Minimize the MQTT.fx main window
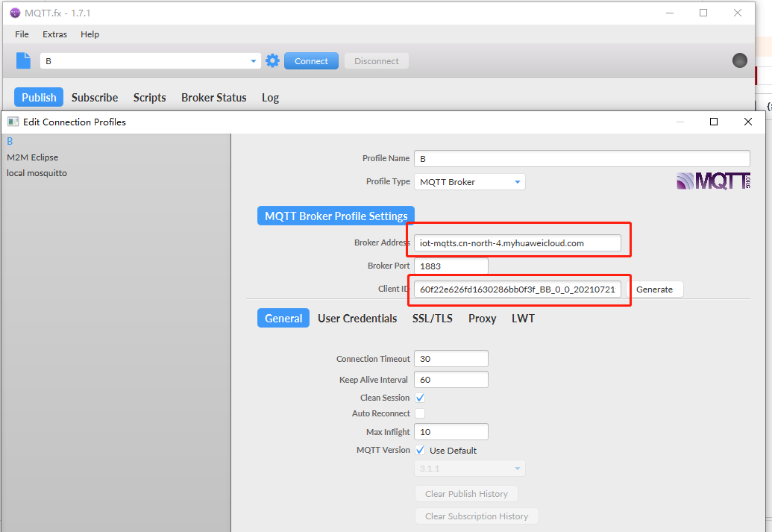The height and width of the screenshot is (532, 772). click(670, 13)
